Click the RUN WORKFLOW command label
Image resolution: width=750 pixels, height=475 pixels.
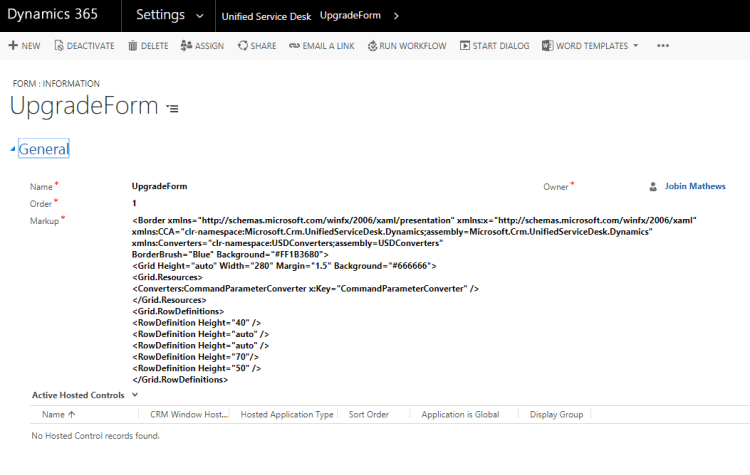[413, 46]
